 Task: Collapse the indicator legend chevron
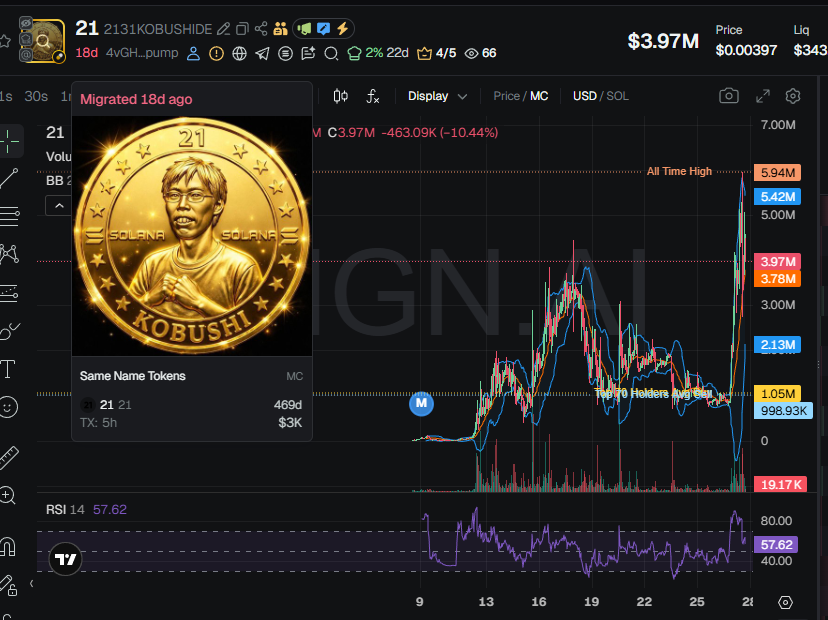click(x=59, y=205)
